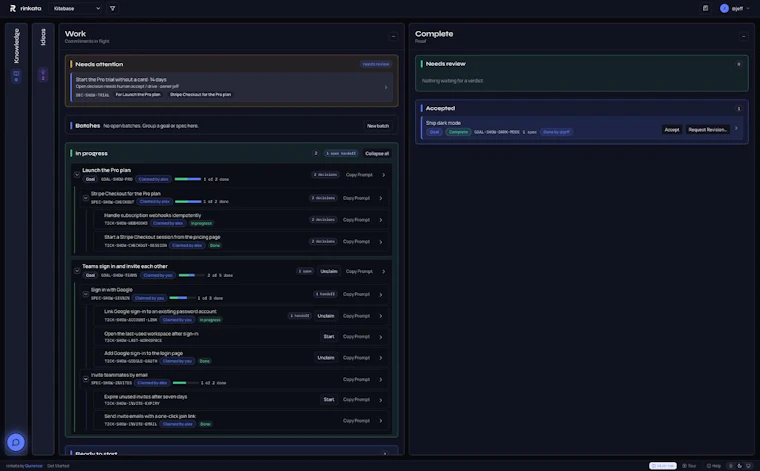Viewport: 760px width, 471px height.
Task: Collapse the Teams sign in goal
Action: click(x=77, y=271)
